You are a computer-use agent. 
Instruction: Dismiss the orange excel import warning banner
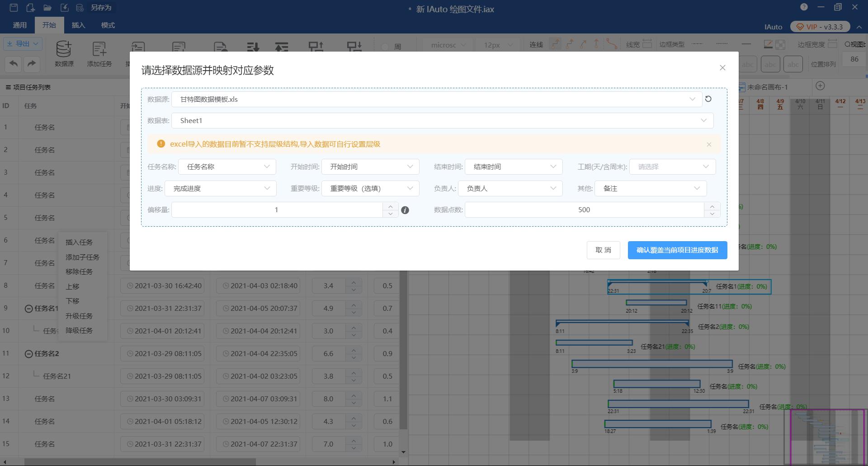[709, 144]
